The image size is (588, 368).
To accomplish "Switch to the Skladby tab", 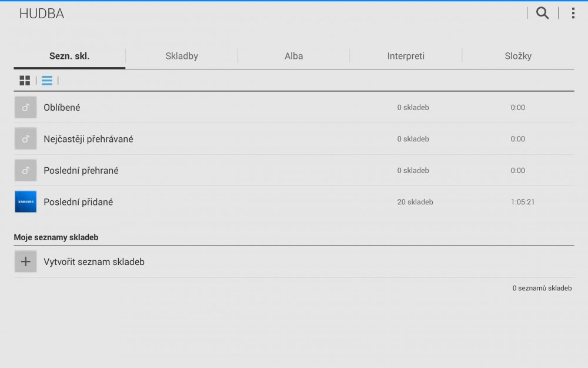I will (x=181, y=56).
